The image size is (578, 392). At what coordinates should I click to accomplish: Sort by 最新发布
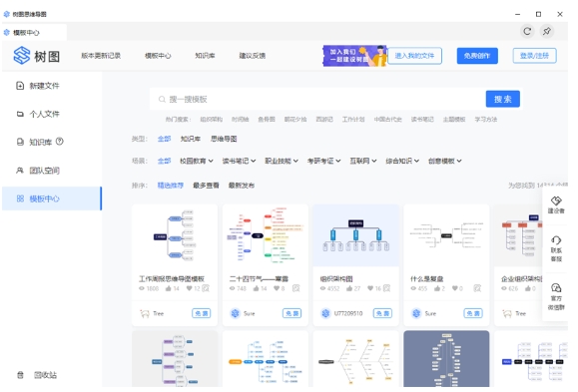click(242, 186)
